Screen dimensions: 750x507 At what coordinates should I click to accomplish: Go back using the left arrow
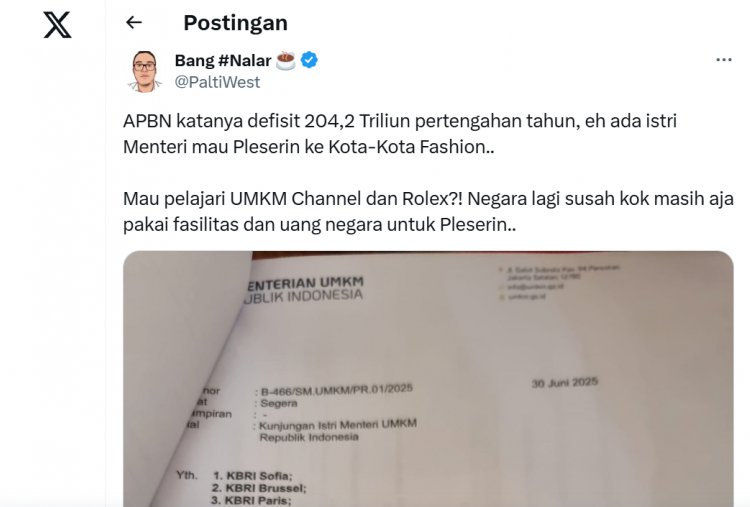click(134, 22)
